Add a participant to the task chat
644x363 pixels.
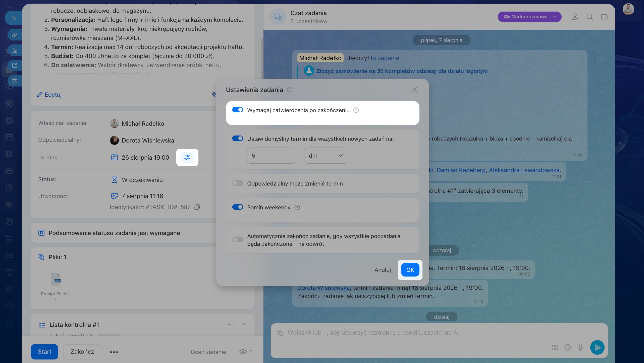coord(575,17)
